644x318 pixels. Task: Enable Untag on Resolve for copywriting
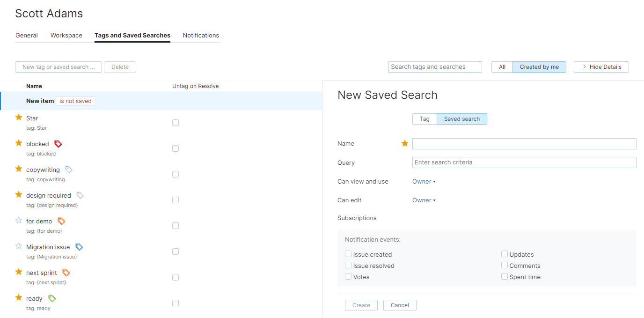[x=176, y=174]
